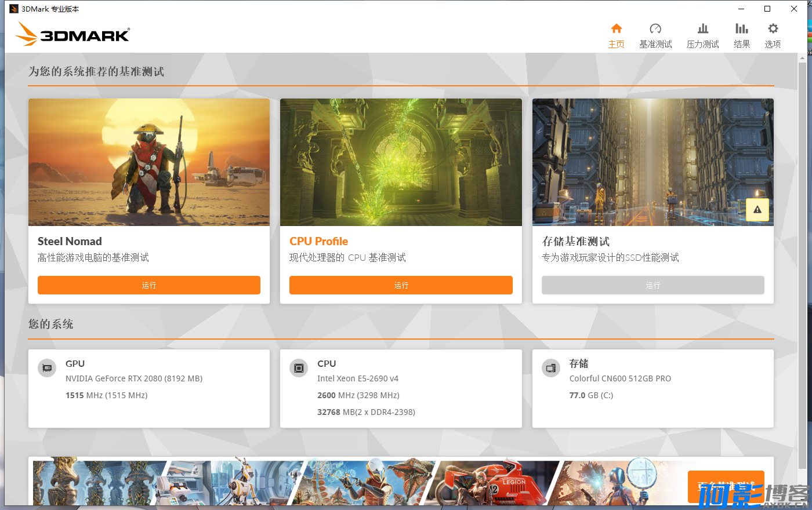
Task: Click the 3DMark logo
Action: [x=73, y=34]
